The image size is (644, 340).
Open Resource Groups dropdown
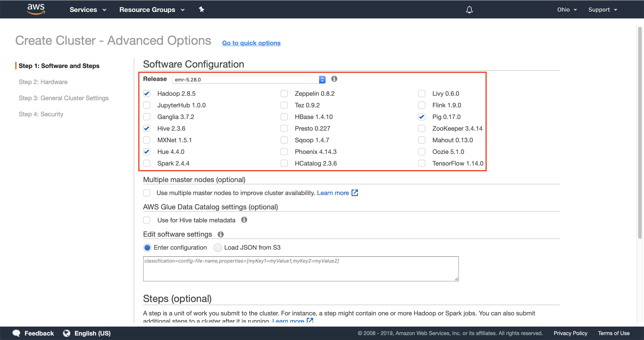tap(151, 9)
